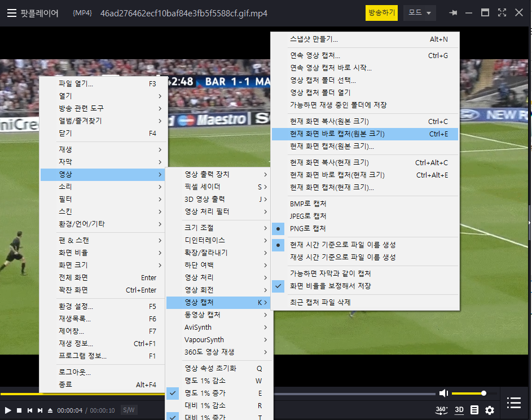532x420 pixels.
Task: Expand the 동영상 캡처 submenu
Action: tap(218, 315)
